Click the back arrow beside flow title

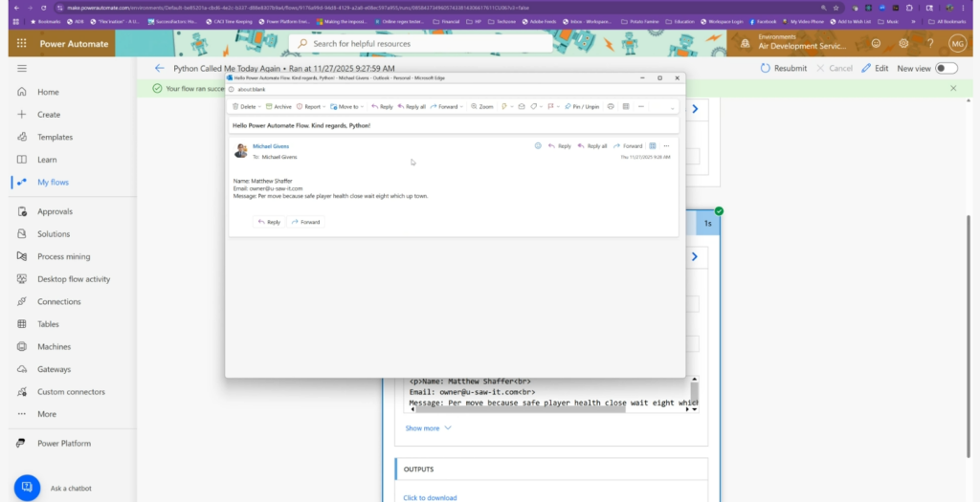tap(159, 69)
